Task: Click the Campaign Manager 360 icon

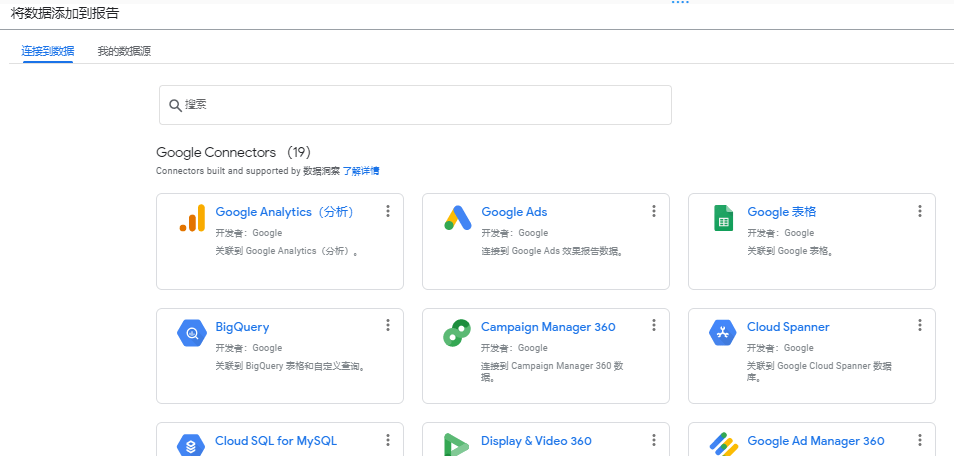Action: tap(458, 333)
